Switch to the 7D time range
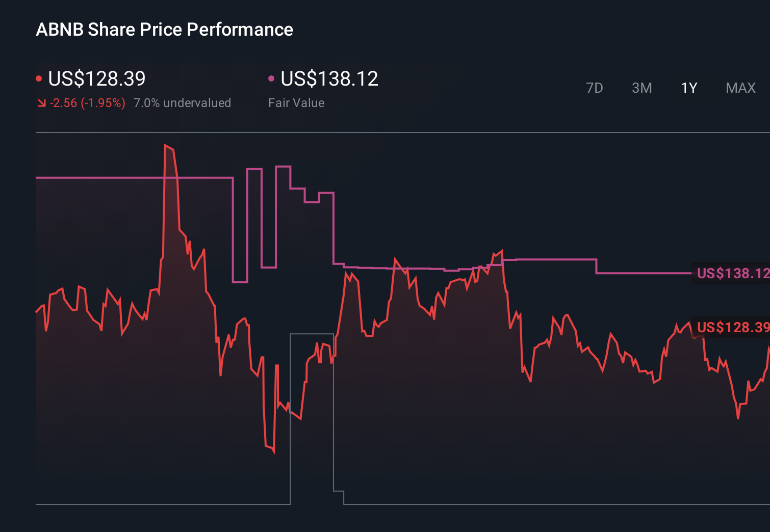The width and height of the screenshot is (770, 532). (595, 88)
